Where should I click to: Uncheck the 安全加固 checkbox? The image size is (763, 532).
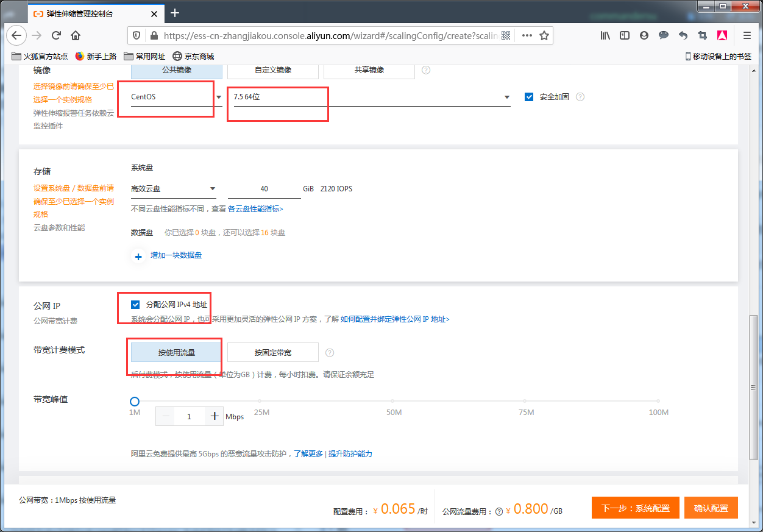(x=529, y=97)
